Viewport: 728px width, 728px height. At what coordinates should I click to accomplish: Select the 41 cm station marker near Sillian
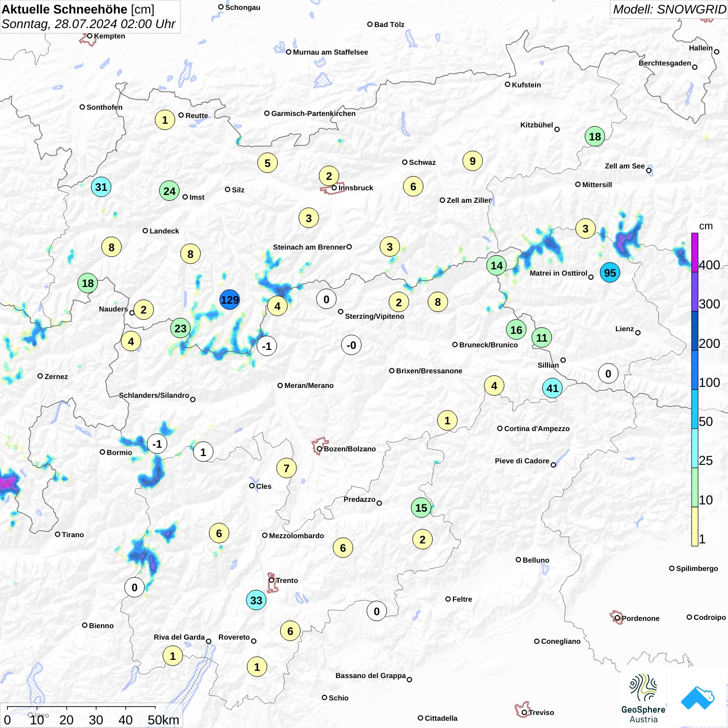tap(552, 388)
